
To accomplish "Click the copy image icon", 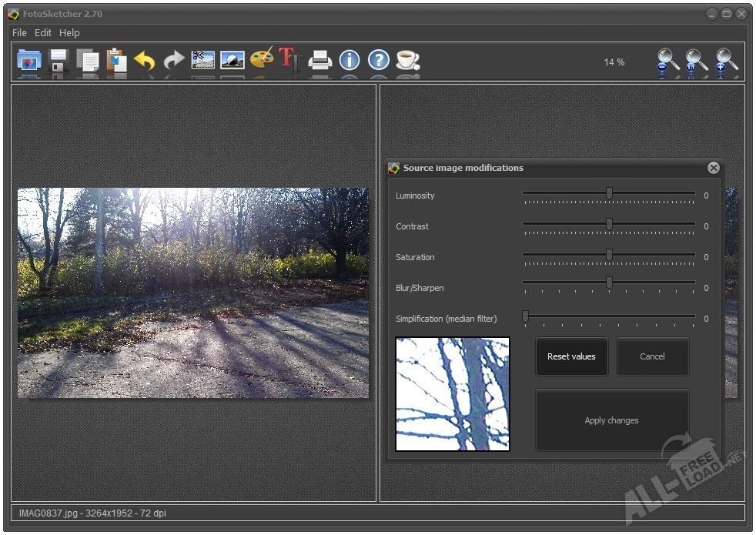I will pyautogui.click(x=88, y=61).
